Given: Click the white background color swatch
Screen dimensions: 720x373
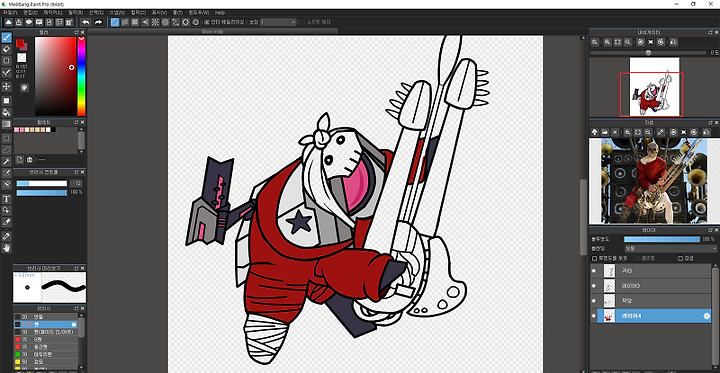Looking at the screenshot, I should coord(22,57).
